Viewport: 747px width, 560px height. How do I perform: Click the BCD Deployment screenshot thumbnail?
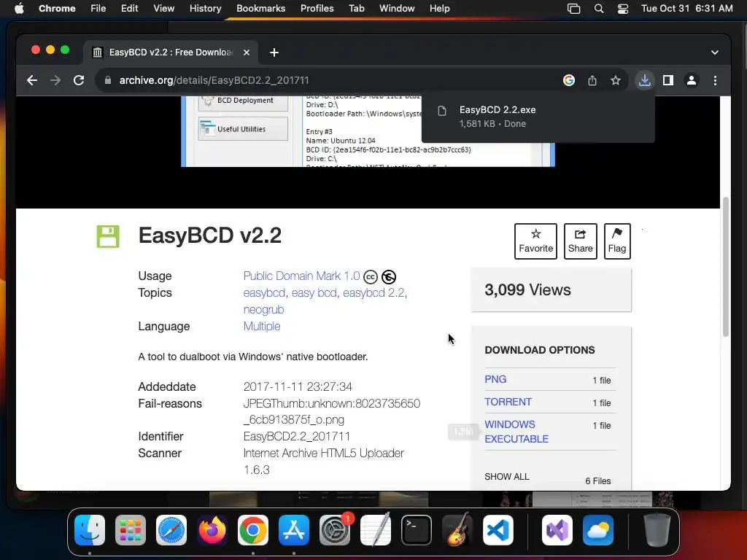pos(243,101)
